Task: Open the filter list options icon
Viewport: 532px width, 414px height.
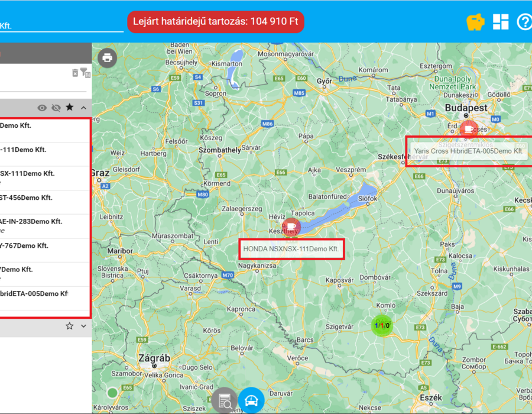Action: pos(85,73)
